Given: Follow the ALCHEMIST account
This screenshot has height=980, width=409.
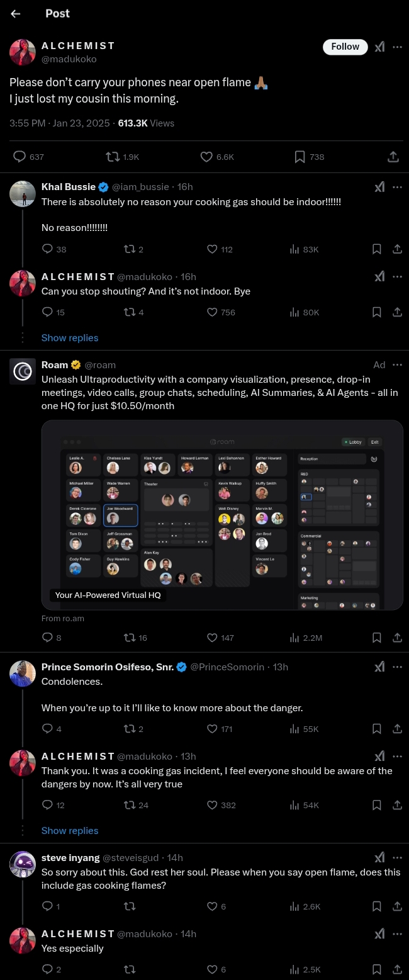Looking at the screenshot, I should [x=345, y=47].
